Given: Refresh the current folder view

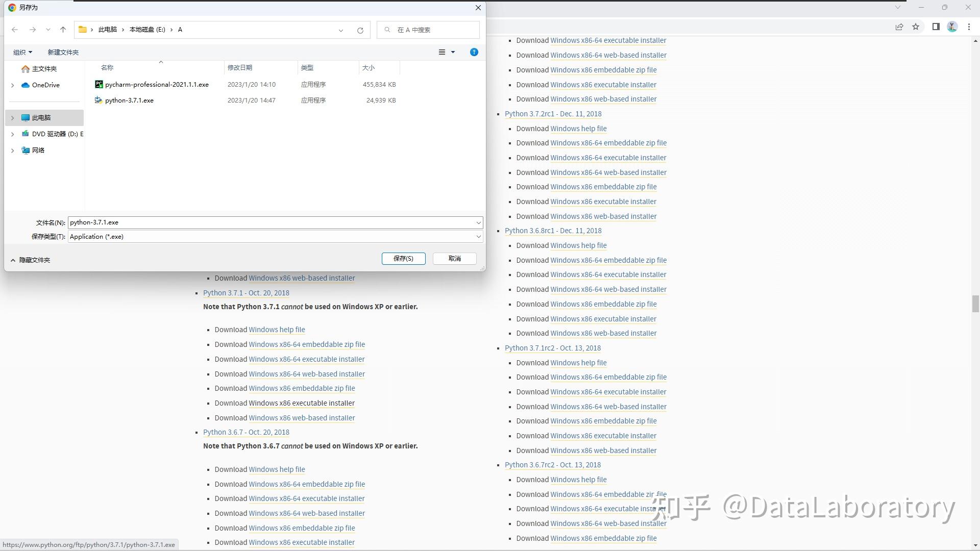Looking at the screenshot, I should pyautogui.click(x=360, y=30).
